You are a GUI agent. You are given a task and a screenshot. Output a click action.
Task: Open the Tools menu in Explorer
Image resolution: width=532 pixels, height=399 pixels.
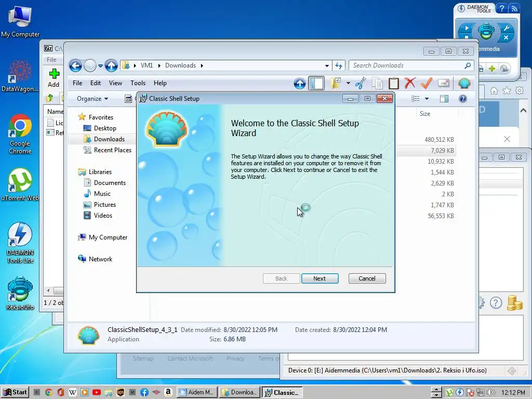[138, 83]
